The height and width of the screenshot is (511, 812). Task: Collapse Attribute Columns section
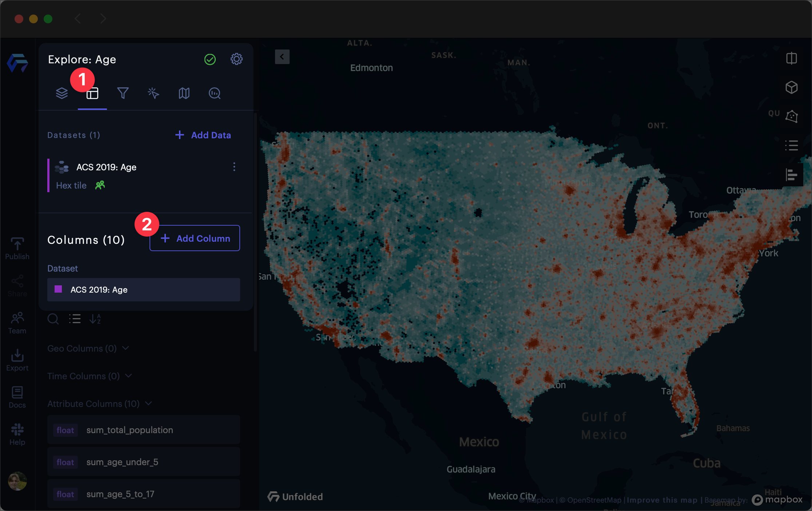pos(148,404)
